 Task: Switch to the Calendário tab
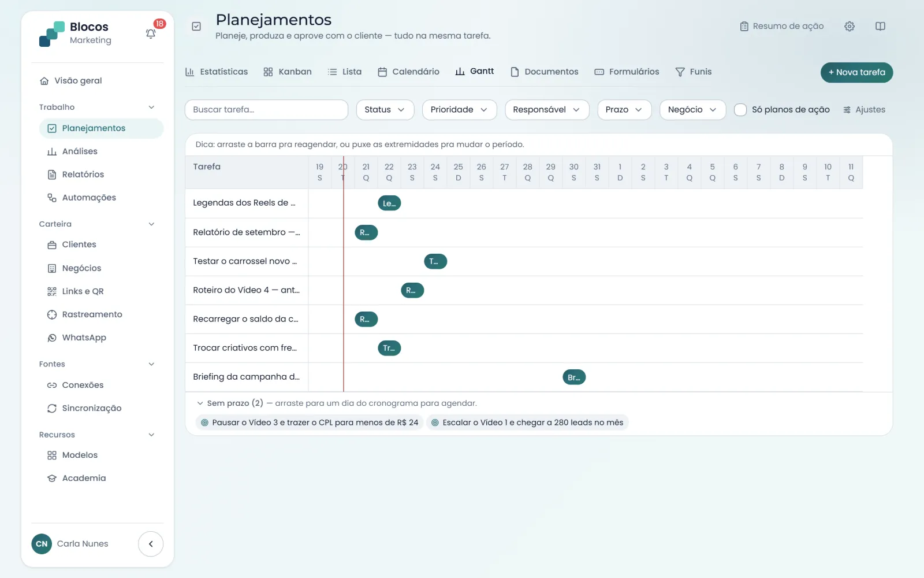pos(409,72)
